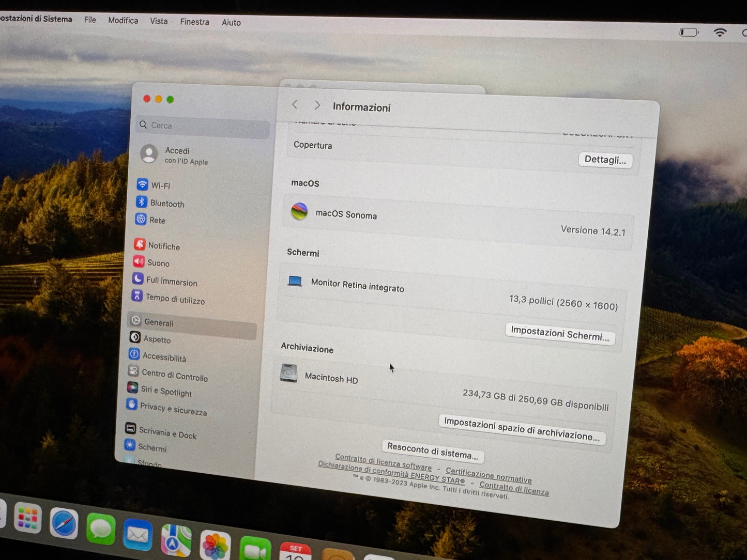The height and width of the screenshot is (560, 747).
Task: Open Impostazioni spazio di archiviazione…
Action: pos(521,429)
